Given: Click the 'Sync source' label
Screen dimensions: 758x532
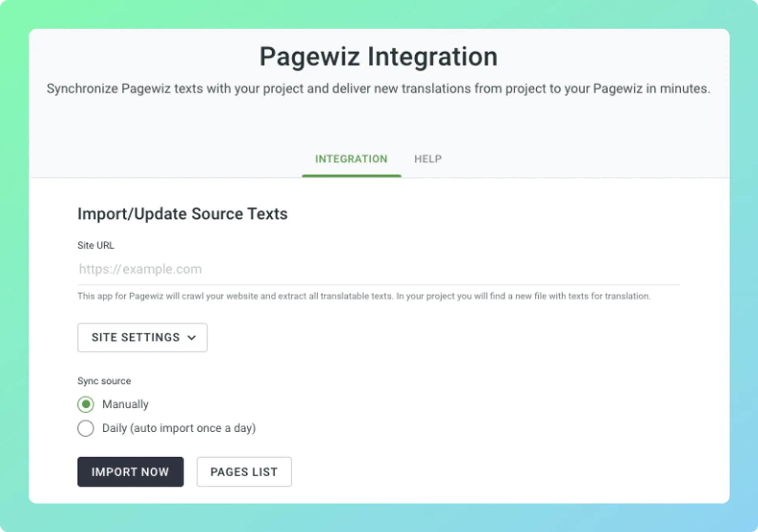Looking at the screenshot, I should (x=104, y=381).
